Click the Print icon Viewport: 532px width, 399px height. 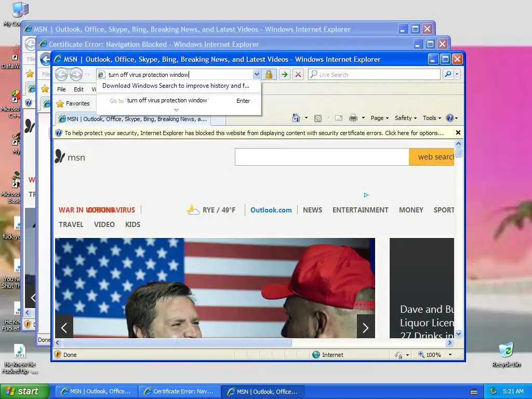[x=353, y=118]
